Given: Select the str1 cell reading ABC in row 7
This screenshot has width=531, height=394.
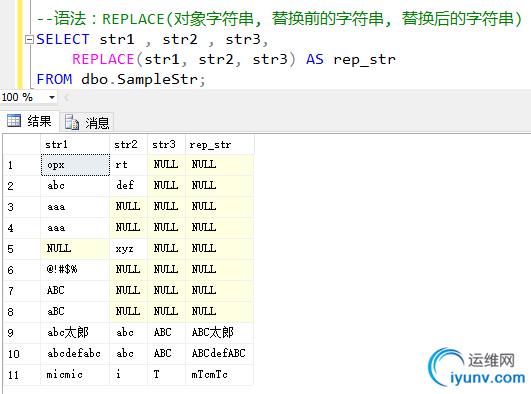Looking at the screenshot, I should (x=75, y=291).
